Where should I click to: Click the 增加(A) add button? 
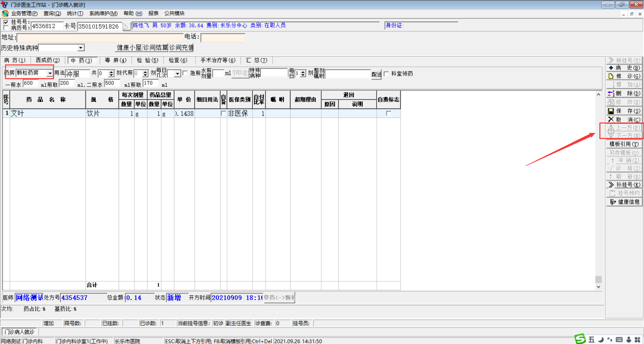pos(624,85)
